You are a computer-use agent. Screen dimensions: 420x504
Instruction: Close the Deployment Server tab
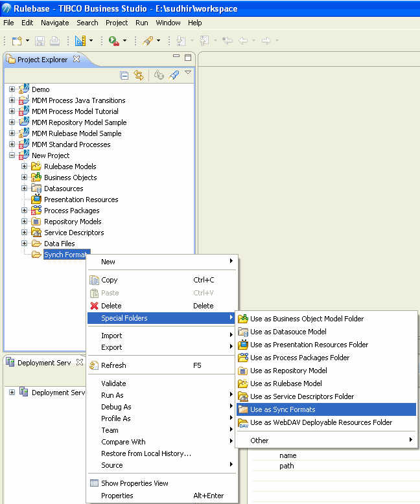pyautogui.click(x=80, y=362)
